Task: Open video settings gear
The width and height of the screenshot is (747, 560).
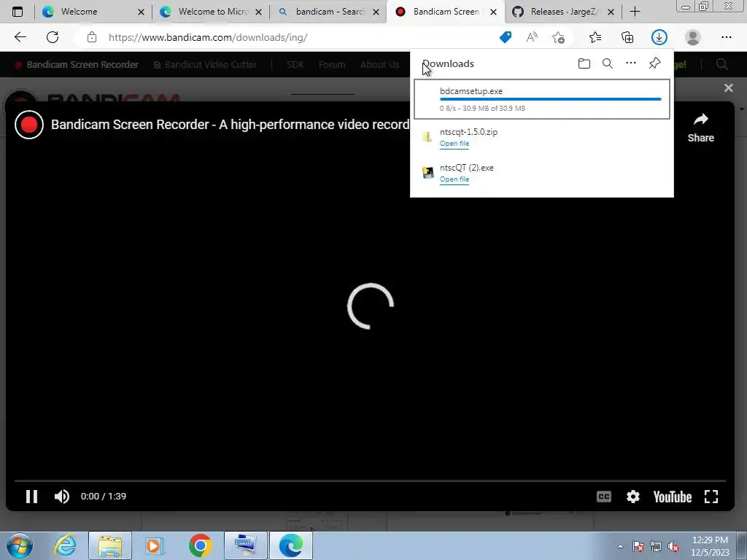Action: (x=632, y=497)
